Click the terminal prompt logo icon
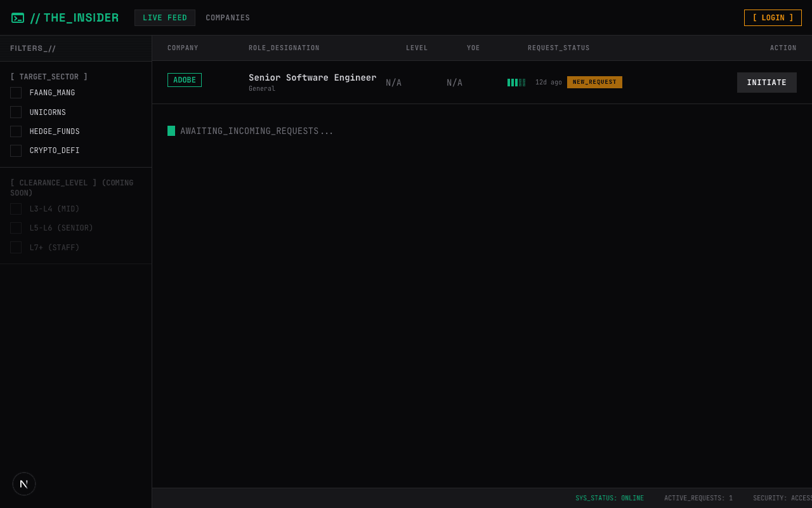 pyautogui.click(x=18, y=18)
